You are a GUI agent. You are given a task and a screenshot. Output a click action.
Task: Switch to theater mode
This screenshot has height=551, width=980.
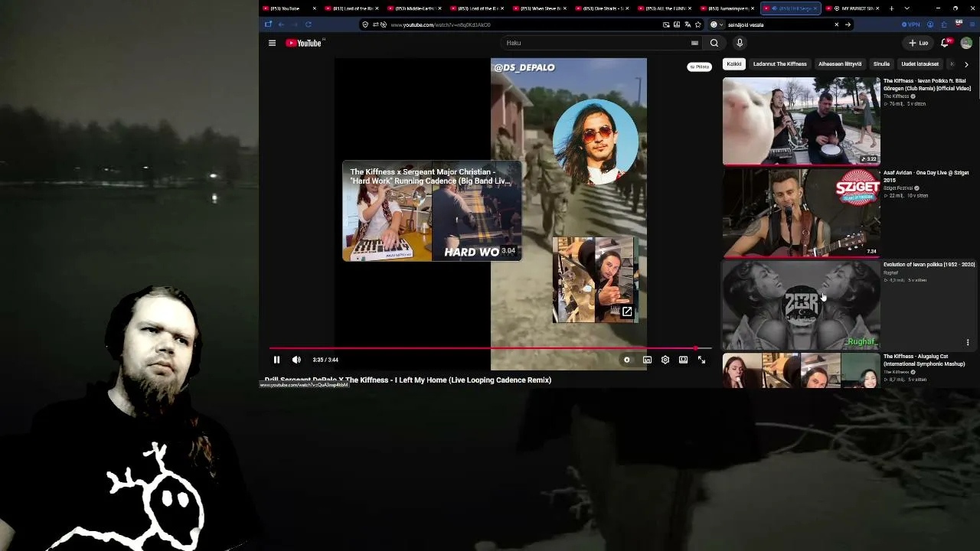[683, 360]
